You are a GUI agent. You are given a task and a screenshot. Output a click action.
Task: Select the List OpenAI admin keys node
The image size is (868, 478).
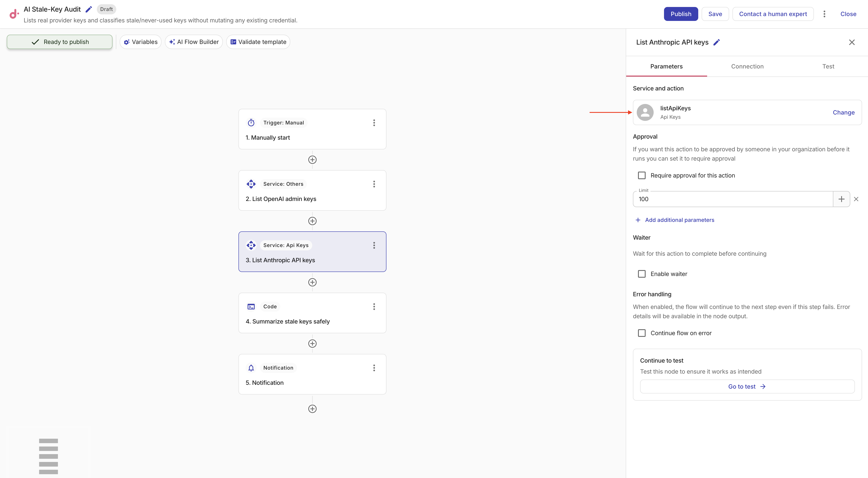tap(312, 190)
